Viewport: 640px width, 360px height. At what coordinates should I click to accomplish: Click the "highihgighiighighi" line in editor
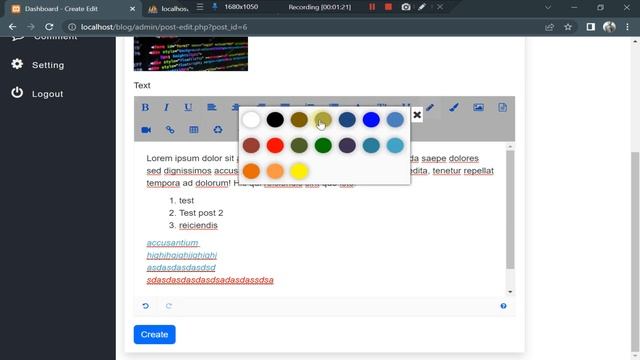[182, 255]
